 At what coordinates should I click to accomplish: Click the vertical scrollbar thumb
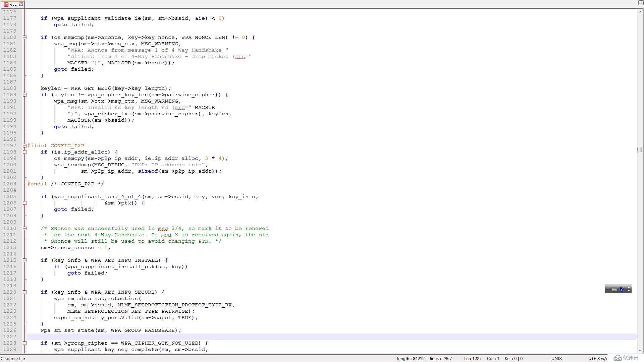pos(640,149)
